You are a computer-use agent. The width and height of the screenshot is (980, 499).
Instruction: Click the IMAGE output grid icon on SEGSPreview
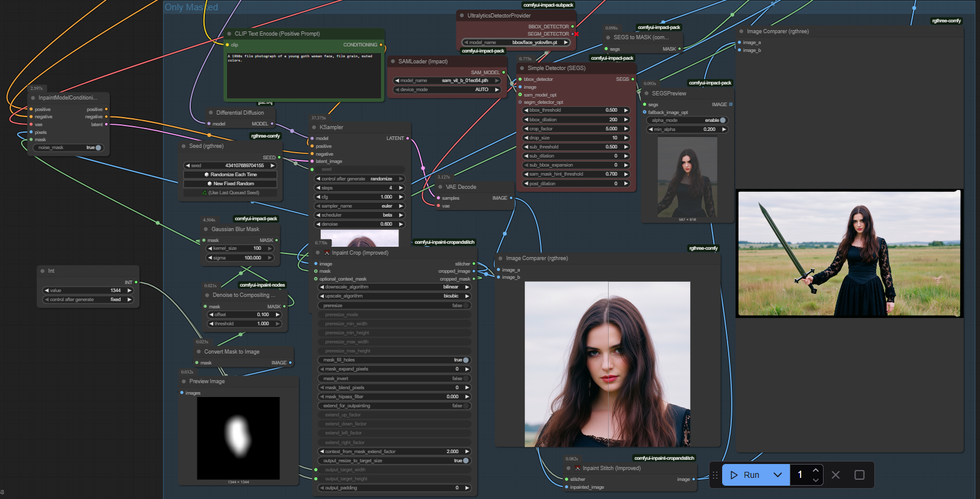pos(731,104)
